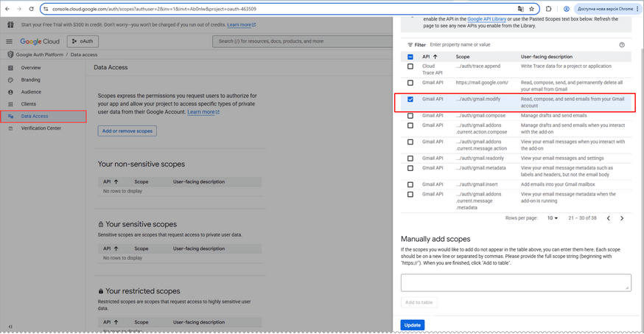This screenshot has width=644, height=334.
Task: Check the Cloud Trace API trace.append scope
Action: click(410, 66)
